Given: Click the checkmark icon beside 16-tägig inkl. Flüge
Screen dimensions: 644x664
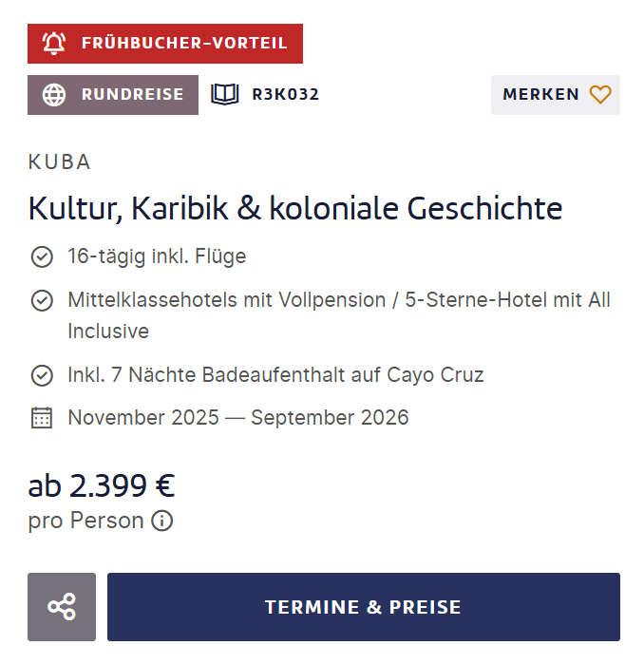Looking at the screenshot, I should (x=42, y=256).
